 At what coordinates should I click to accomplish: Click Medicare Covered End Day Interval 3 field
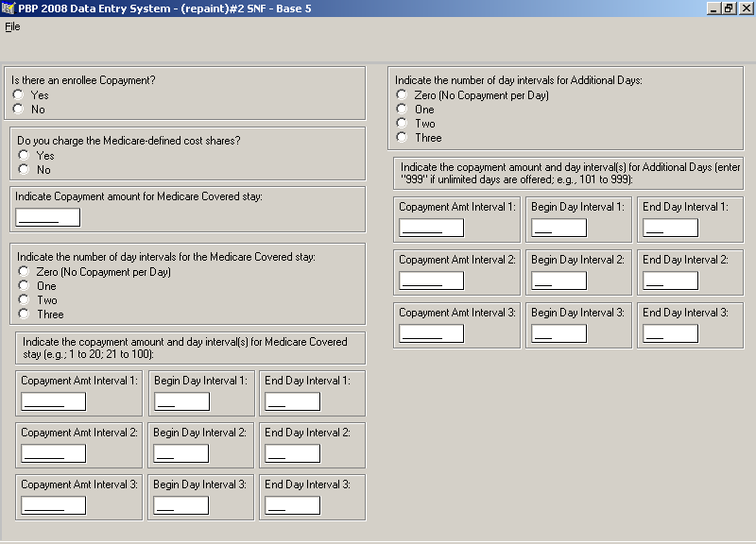293,505
